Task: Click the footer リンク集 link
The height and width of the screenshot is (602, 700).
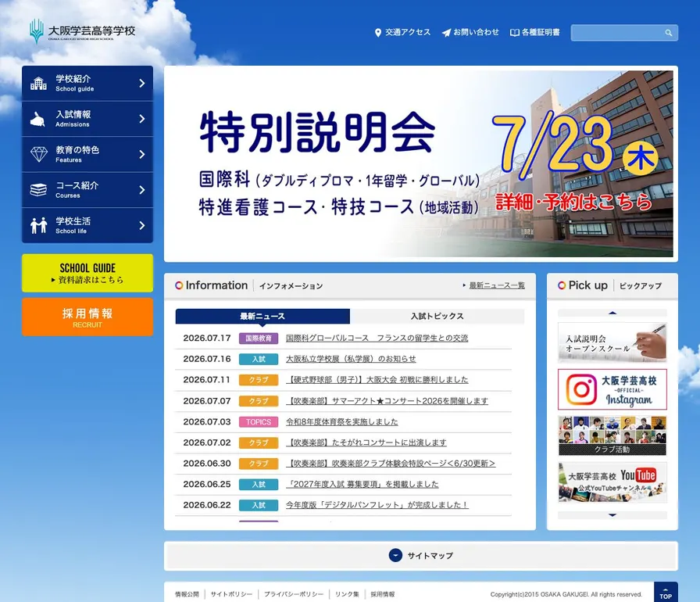Action: 347,594
